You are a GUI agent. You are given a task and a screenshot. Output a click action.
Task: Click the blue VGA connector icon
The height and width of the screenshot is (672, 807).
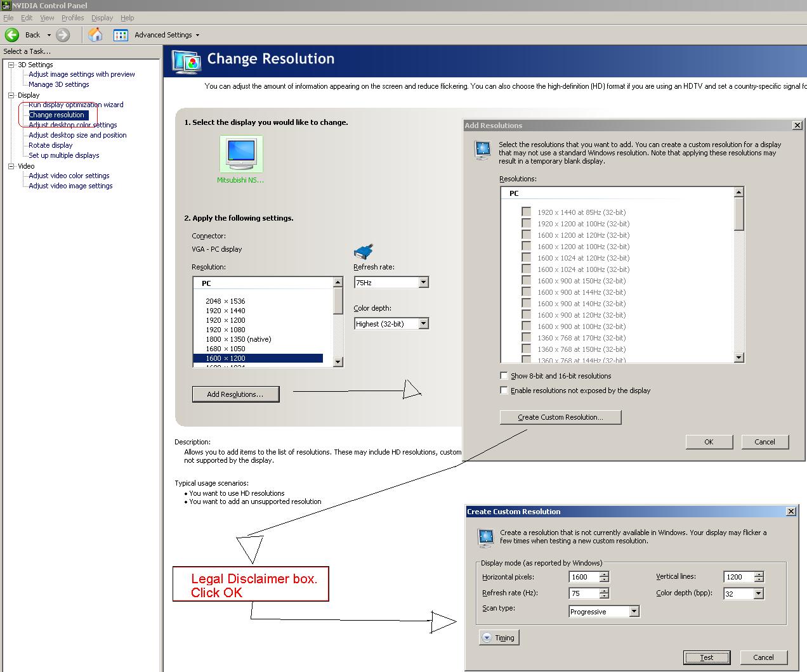click(364, 252)
